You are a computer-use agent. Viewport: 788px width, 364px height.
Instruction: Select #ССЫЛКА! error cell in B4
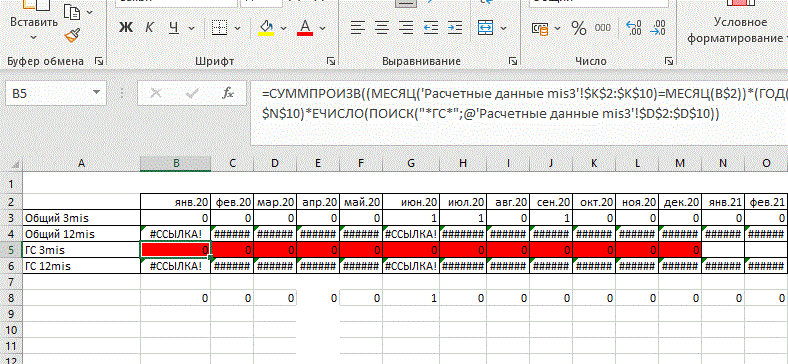coord(175,234)
